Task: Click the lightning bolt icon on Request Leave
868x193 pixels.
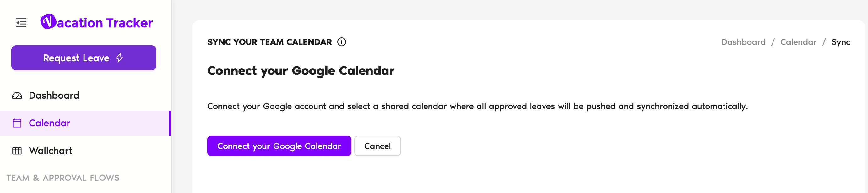Action: coord(119,58)
